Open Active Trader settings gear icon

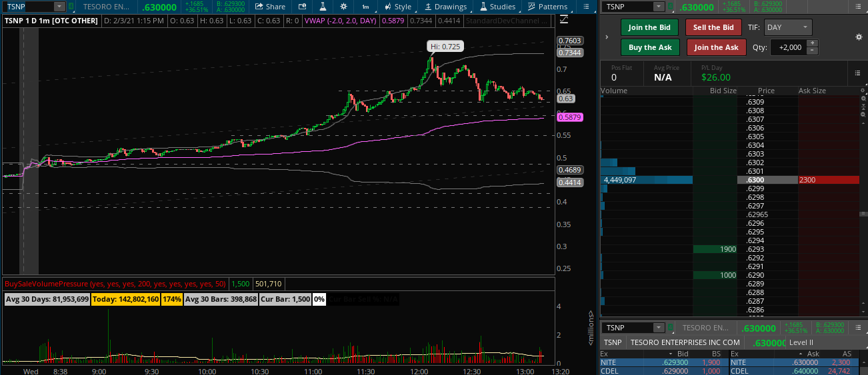(859, 37)
